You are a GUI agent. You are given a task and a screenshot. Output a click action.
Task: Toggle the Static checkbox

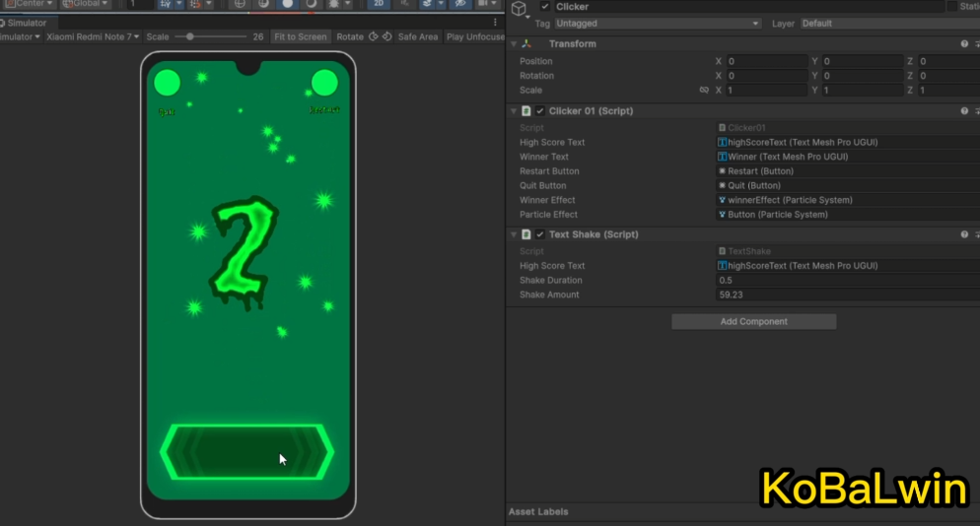[951, 6]
